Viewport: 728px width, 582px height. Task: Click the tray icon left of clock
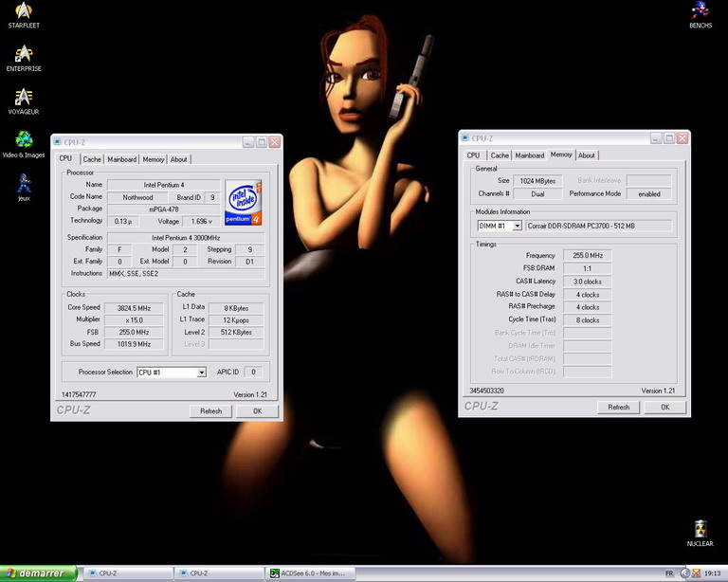tap(696, 573)
